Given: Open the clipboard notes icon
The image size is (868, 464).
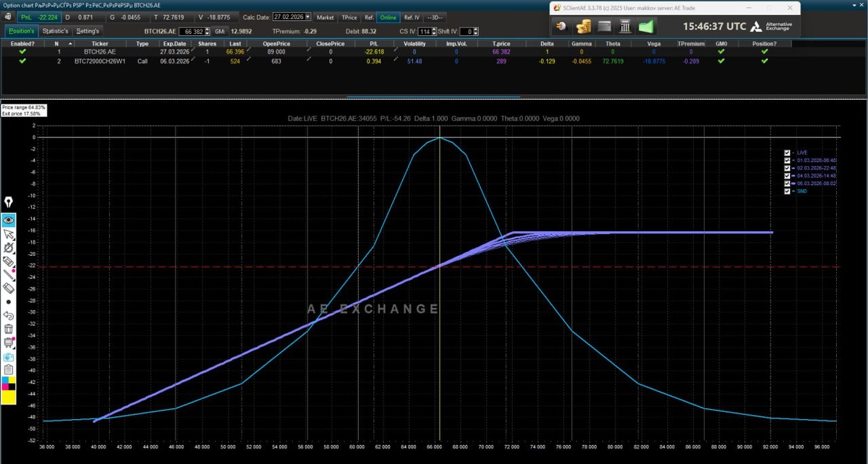Looking at the screenshot, I should tap(9, 370).
